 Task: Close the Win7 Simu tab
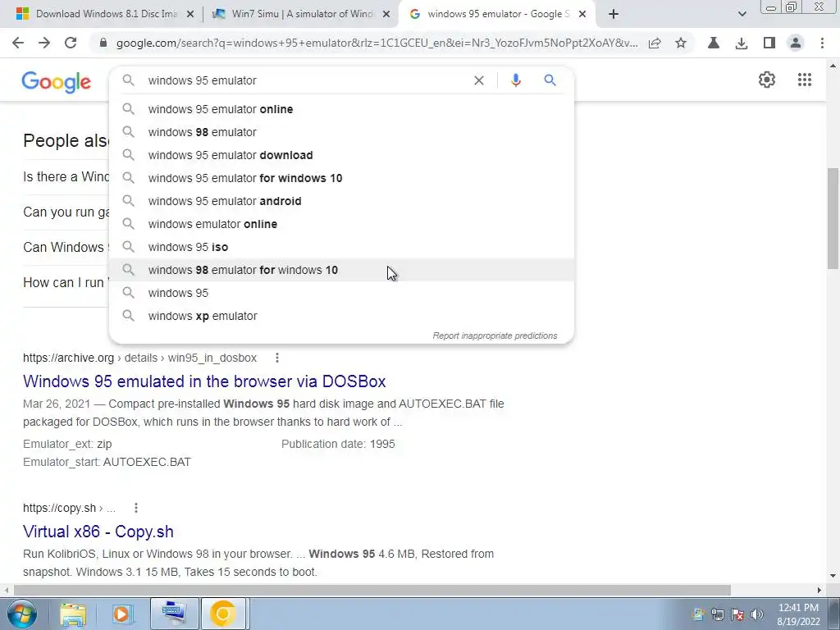(386, 15)
